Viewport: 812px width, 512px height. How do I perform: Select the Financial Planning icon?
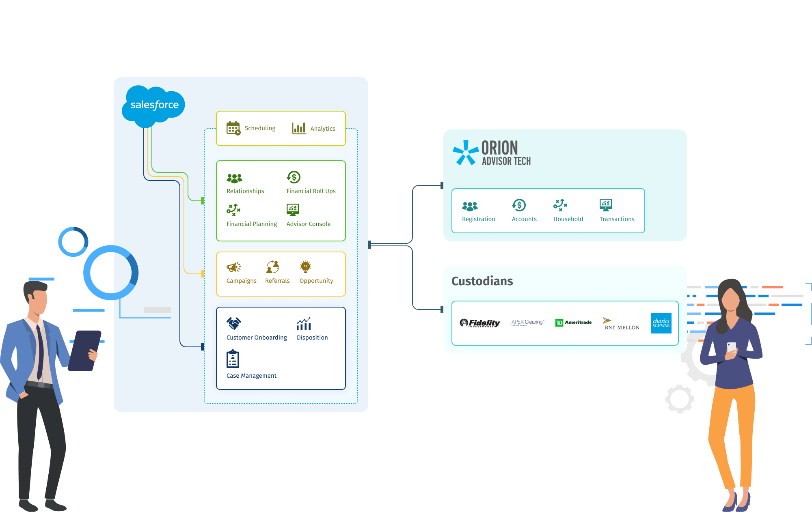[x=234, y=210]
